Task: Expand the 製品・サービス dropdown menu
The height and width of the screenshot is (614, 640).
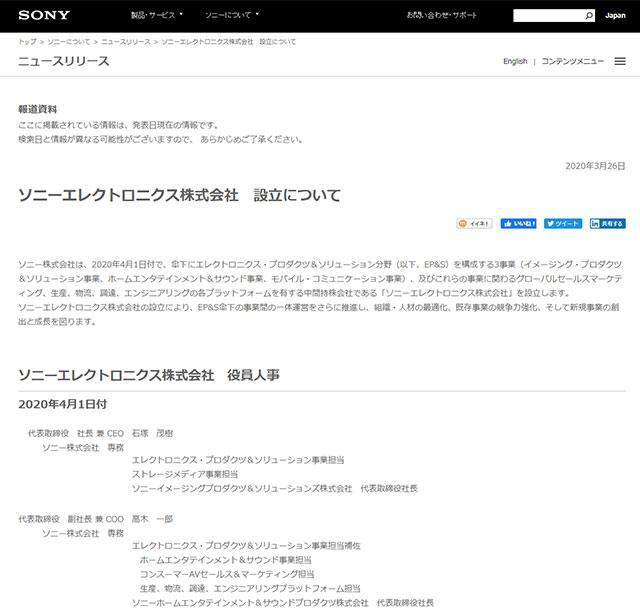Action: tap(156, 16)
